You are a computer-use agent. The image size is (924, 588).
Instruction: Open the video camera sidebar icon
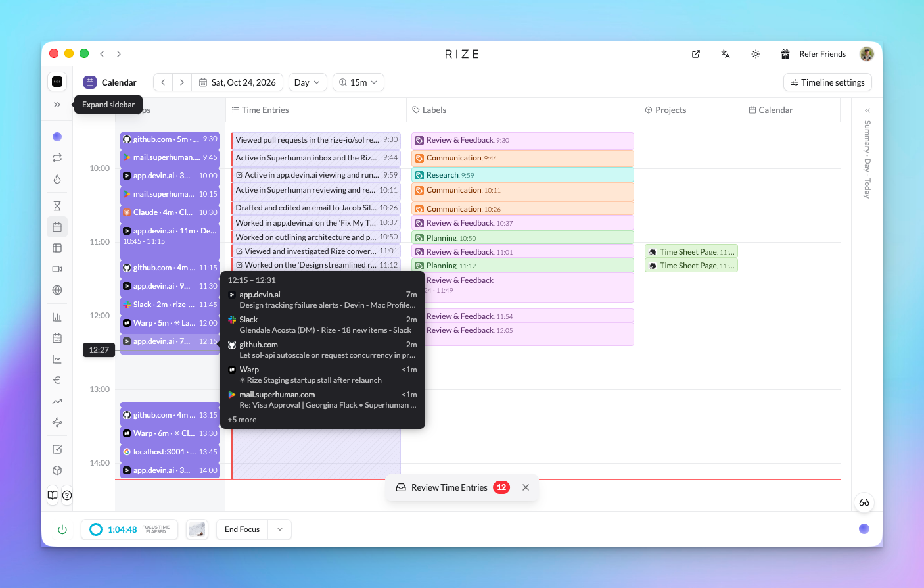[57, 269]
